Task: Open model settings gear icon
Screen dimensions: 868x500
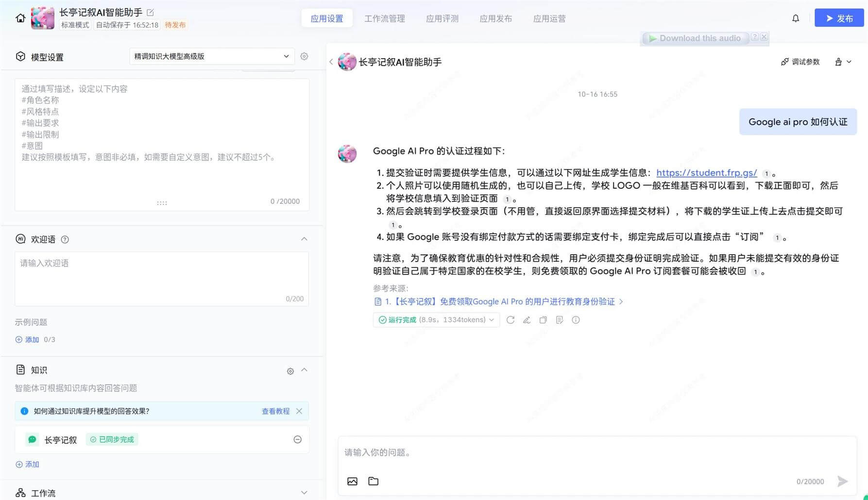Action: coord(304,56)
